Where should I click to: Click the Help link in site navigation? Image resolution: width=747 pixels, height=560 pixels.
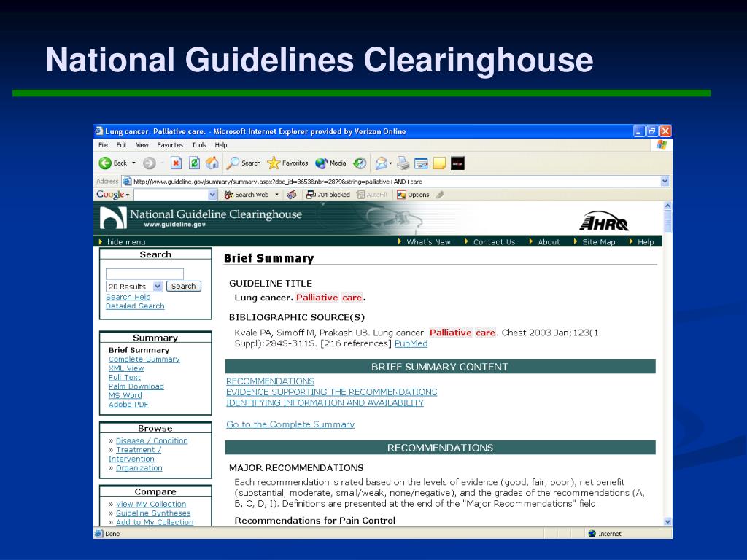pos(646,242)
